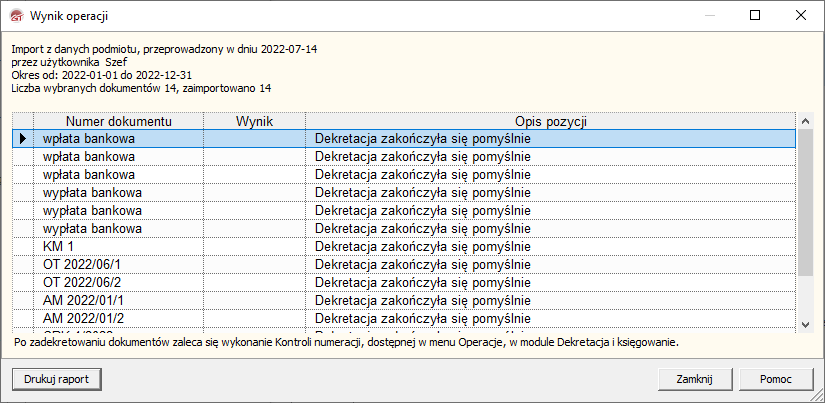Click the current row arrow indicator
This screenshot has height=403, width=825.
tap(22, 139)
